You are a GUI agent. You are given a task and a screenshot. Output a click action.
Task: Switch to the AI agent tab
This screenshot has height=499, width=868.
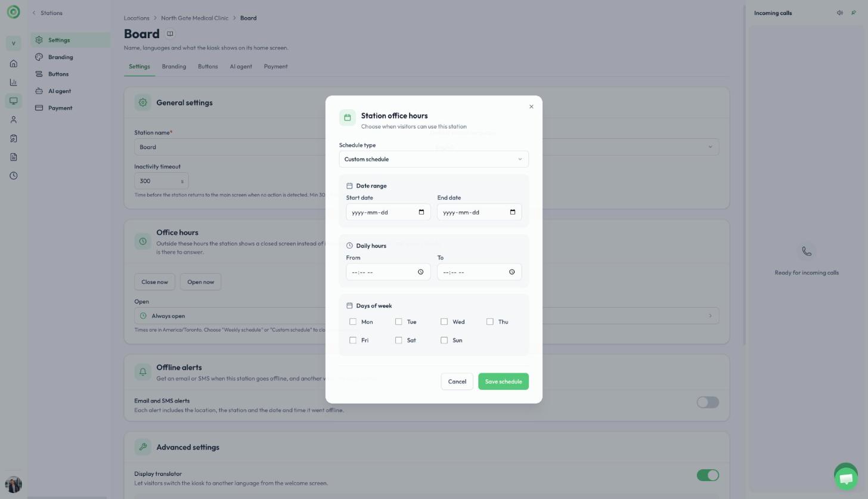click(241, 67)
